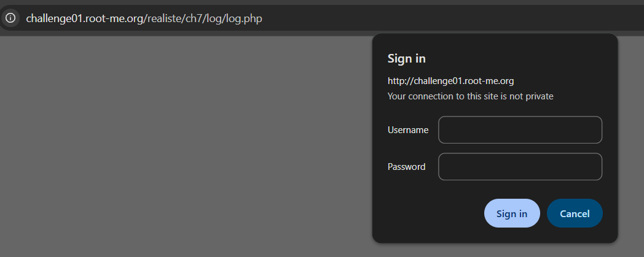
Task: Click the "realiste" segment of the URL
Action: [163, 18]
